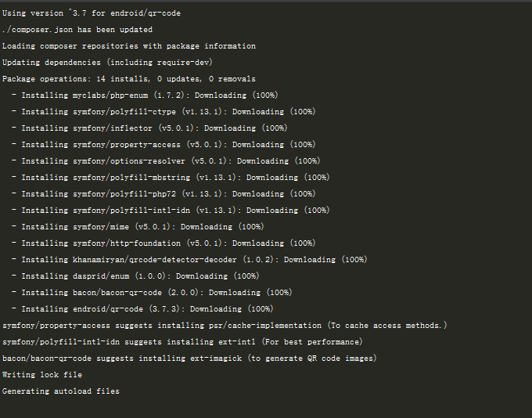532x418 pixels.
Task: Click 'Package operations: 14 installs' line
Action: tap(128, 79)
